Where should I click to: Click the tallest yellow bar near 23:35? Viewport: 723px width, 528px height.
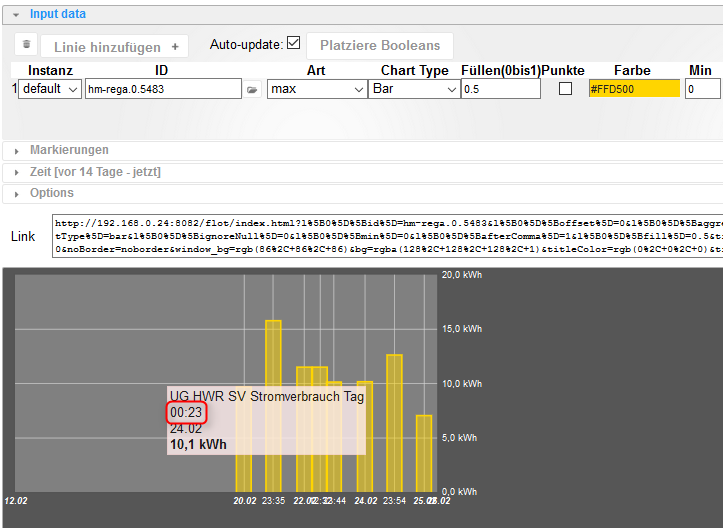pyautogui.click(x=273, y=406)
